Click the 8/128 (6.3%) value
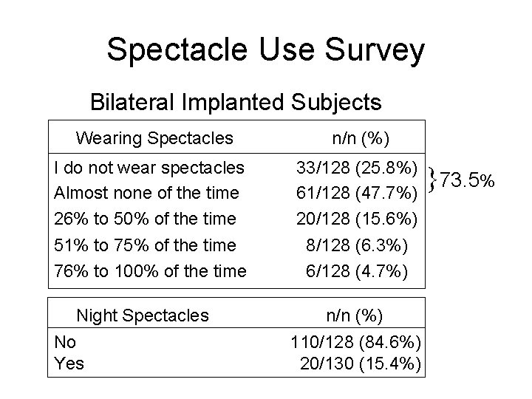This screenshot has height=399, width=532. 357,245
